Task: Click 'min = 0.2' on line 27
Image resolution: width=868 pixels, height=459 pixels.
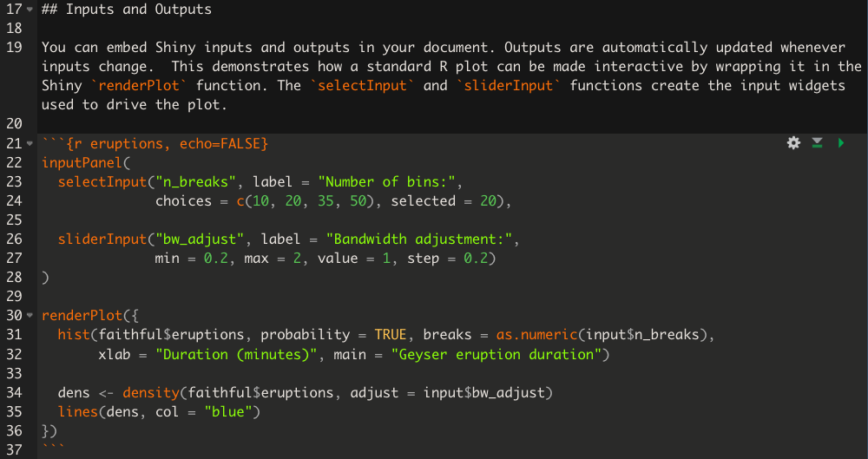Action: point(192,259)
